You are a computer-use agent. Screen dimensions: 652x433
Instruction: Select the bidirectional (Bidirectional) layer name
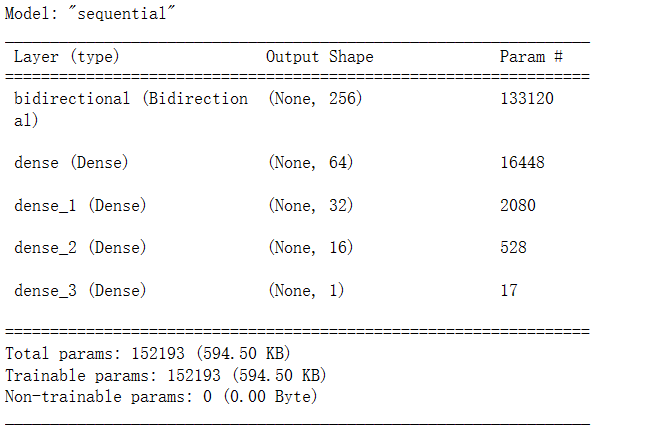(131, 109)
